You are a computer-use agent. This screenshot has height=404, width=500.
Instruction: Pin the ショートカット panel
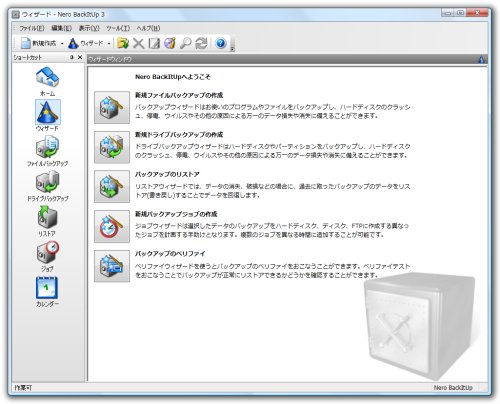point(72,57)
